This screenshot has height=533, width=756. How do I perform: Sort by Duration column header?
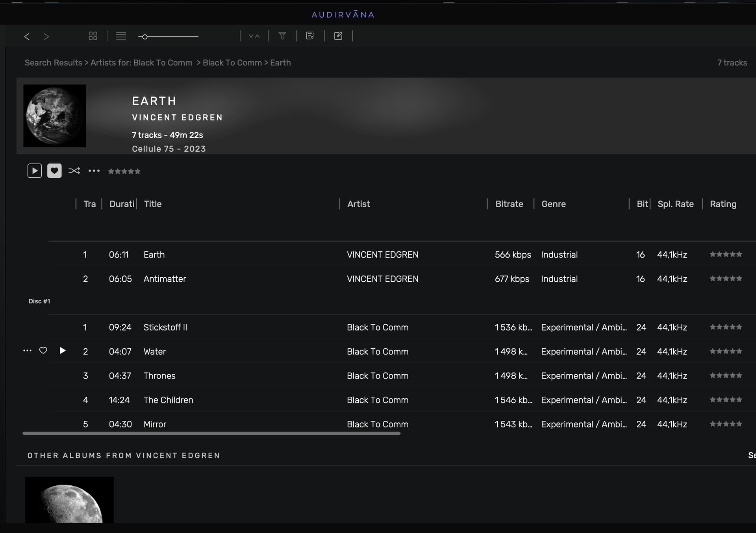pyautogui.click(x=122, y=204)
